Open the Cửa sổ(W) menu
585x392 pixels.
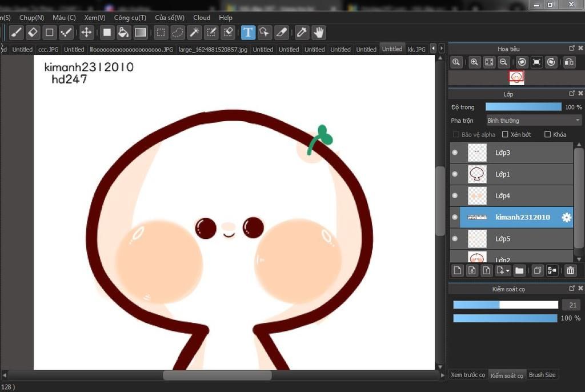click(170, 18)
